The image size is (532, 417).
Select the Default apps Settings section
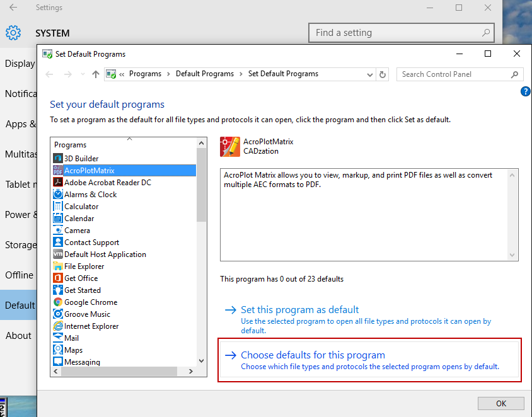pyautogui.click(x=20, y=305)
